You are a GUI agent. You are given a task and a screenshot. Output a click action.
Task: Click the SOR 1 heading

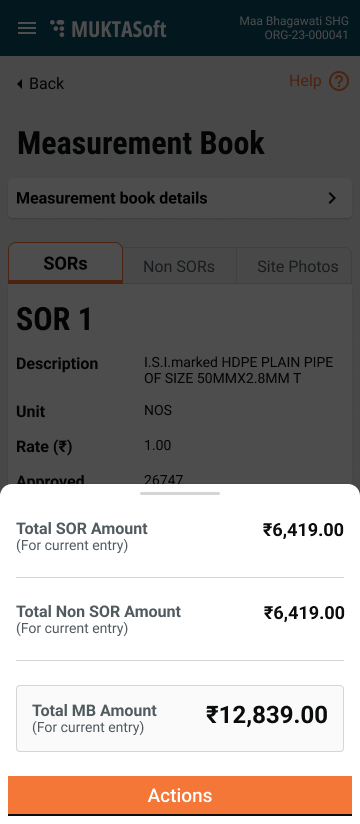[54, 320]
